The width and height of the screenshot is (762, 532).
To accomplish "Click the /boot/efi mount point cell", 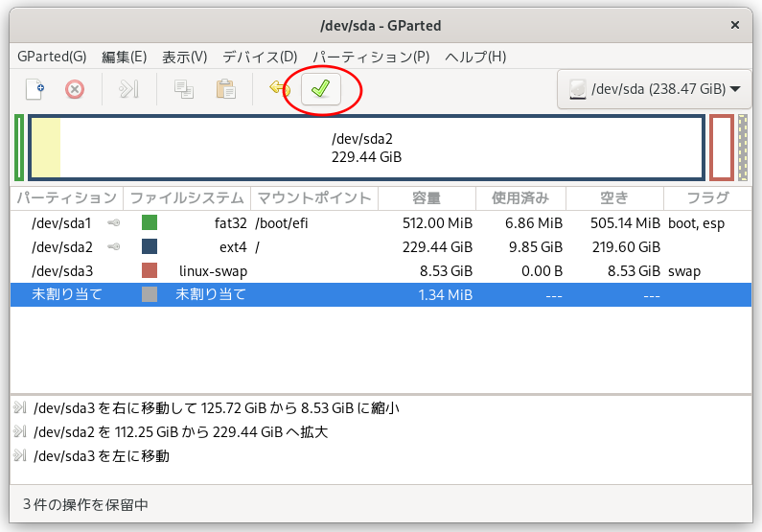I will click(282, 223).
